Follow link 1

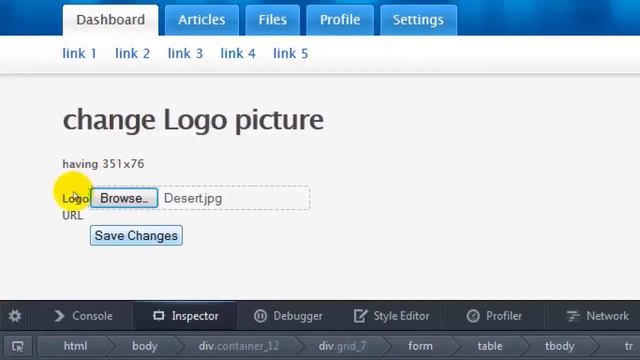(80, 53)
